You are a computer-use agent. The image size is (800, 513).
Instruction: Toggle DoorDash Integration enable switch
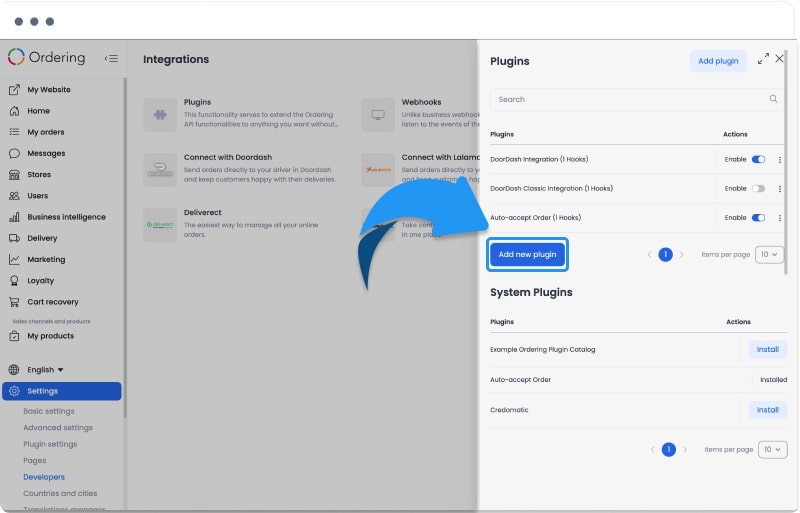(x=758, y=159)
